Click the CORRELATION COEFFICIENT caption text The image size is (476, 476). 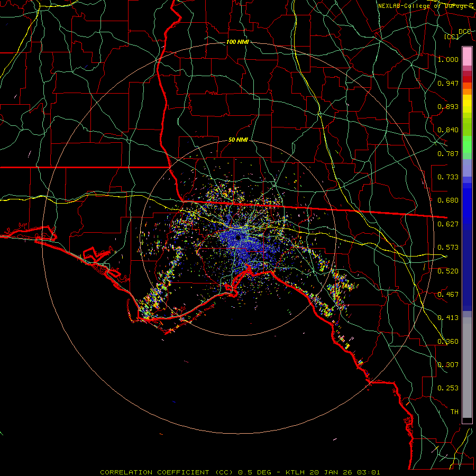[154, 472]
